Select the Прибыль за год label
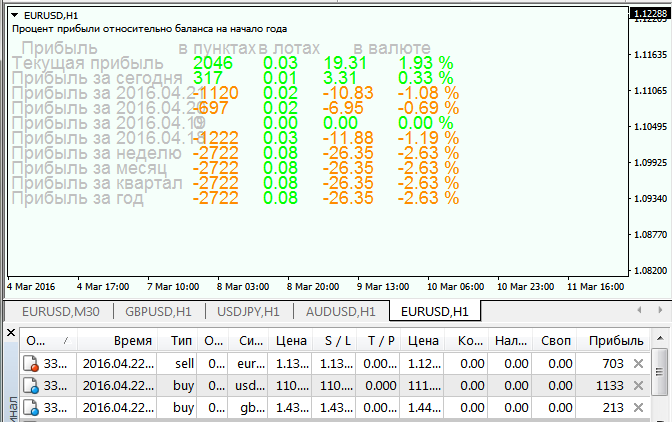The width and height of the screenshot is (672, 422). coord(78,198)
